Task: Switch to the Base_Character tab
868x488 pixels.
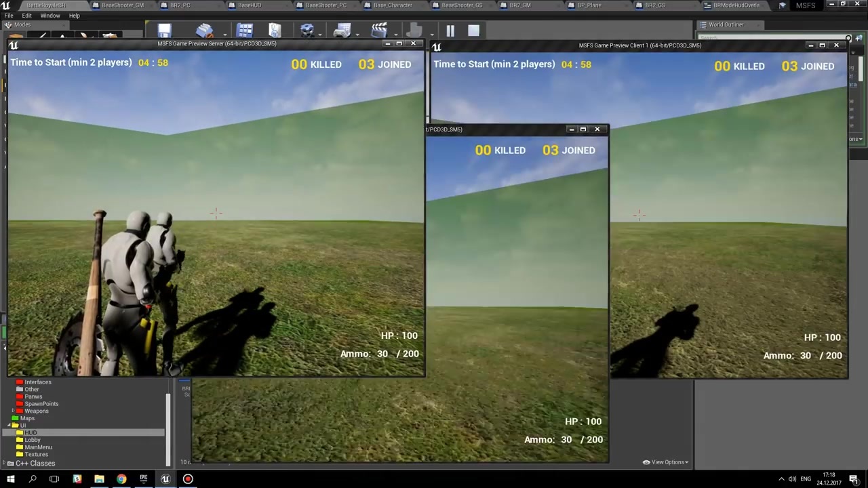Action: [x=392, y=5]
